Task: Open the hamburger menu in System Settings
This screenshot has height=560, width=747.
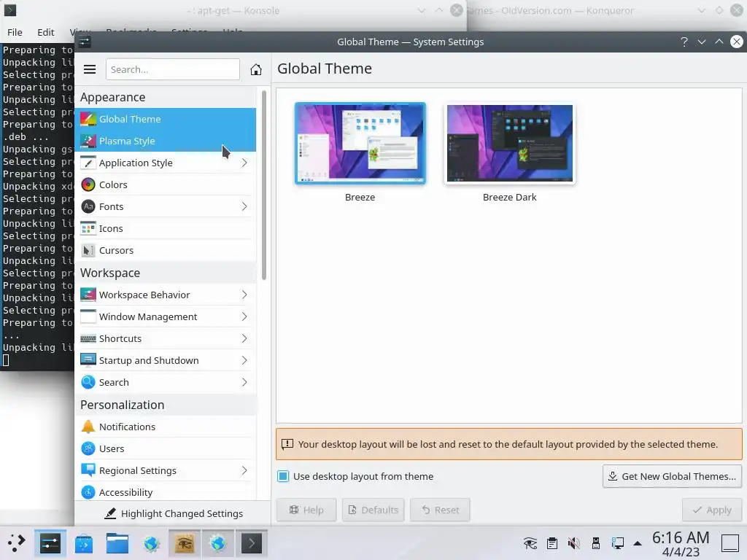Action: point(90,69)
